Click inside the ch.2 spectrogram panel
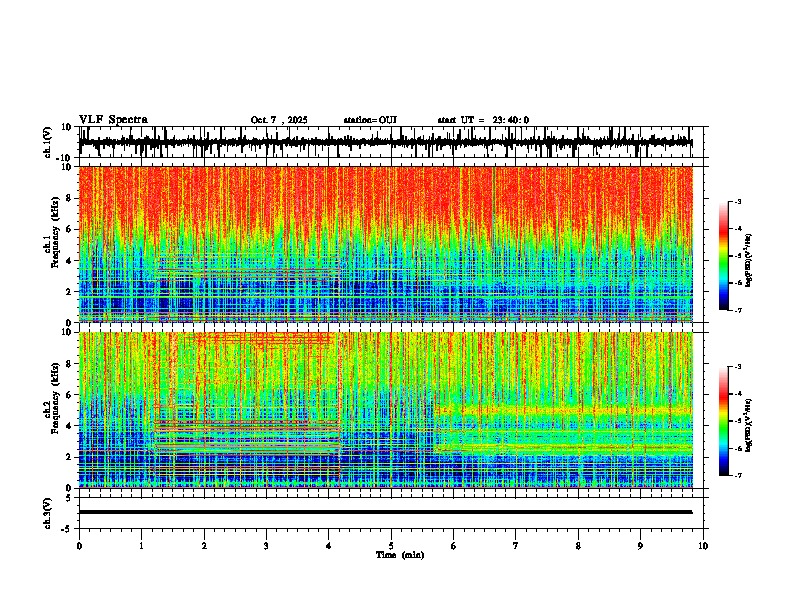 click(385, 410)
